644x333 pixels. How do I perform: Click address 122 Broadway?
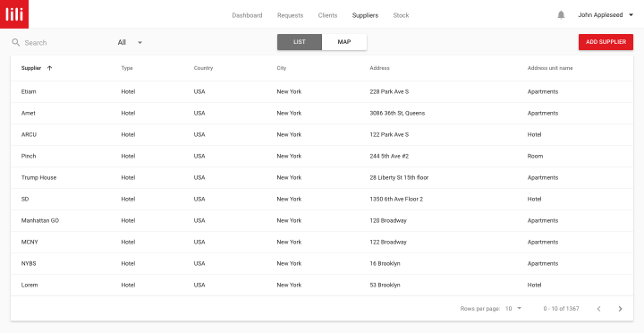pos(388,243)
